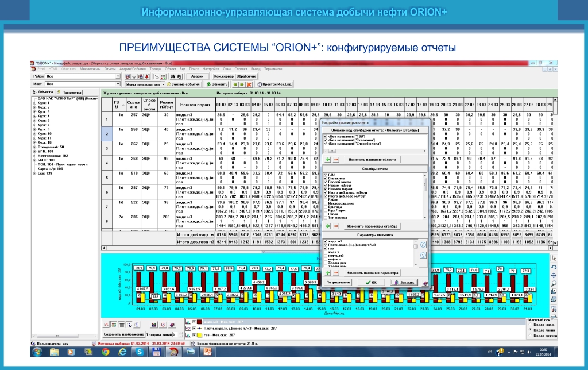Click the move cross icon on the chart side toolbar
Viewport: 588px width, 370px height.
(x=554, y=275)
